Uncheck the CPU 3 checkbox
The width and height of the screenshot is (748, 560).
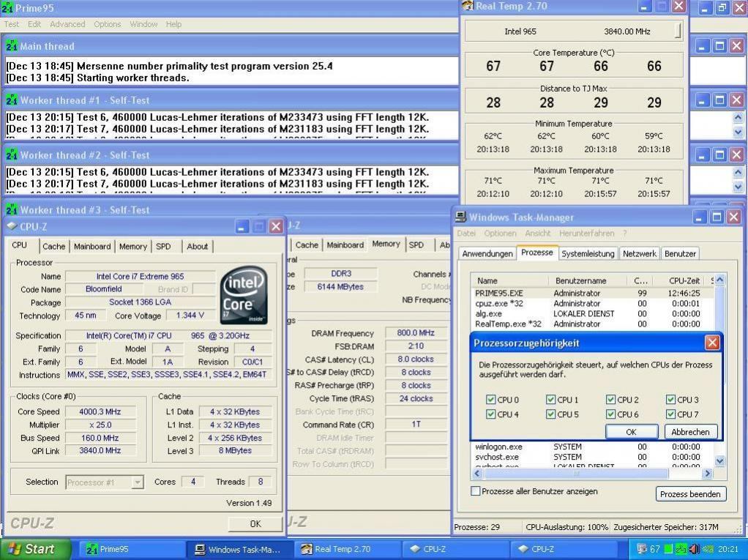(x=670, y=399)
